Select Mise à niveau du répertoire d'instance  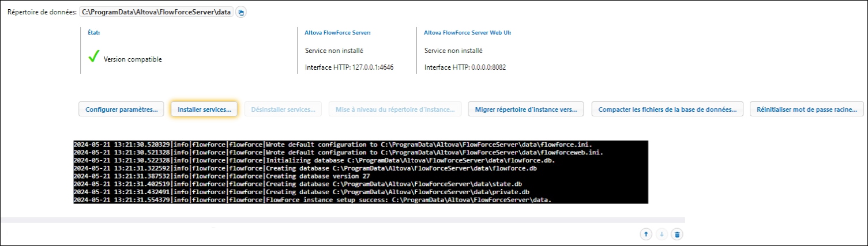[395, 109]
